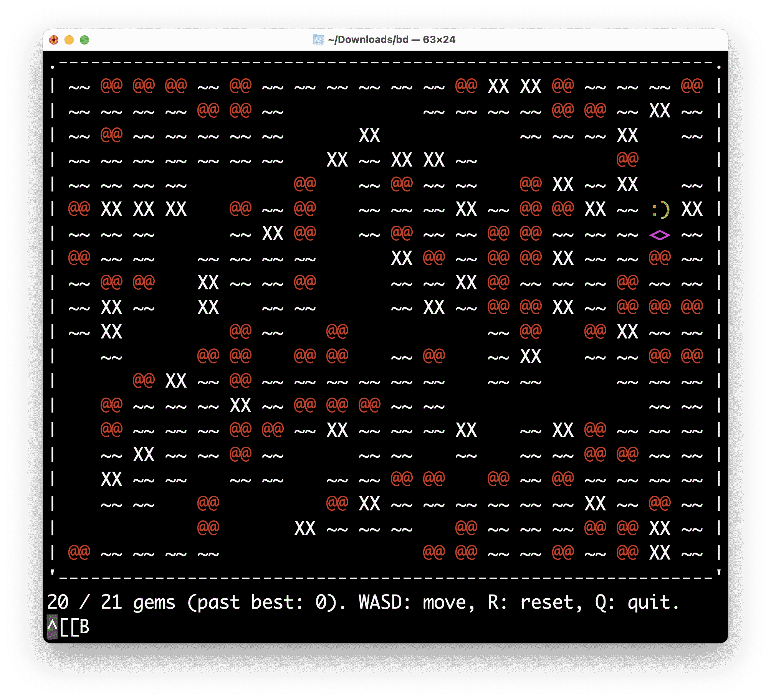Screen dimensions: 771x700
Task: Click the 'Q: quit.' instruction text
Action: pos(637,602)
